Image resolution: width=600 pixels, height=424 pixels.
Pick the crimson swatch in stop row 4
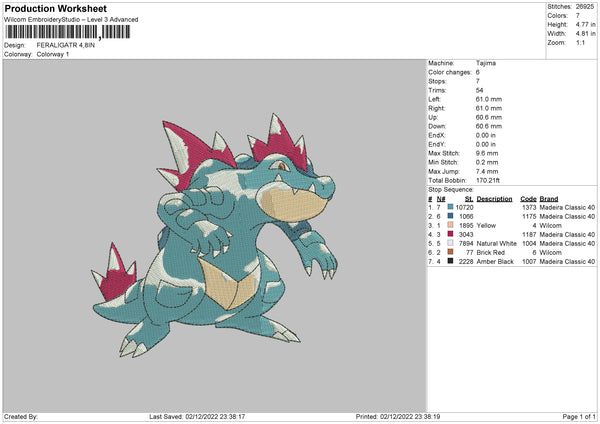pos(450,234)
